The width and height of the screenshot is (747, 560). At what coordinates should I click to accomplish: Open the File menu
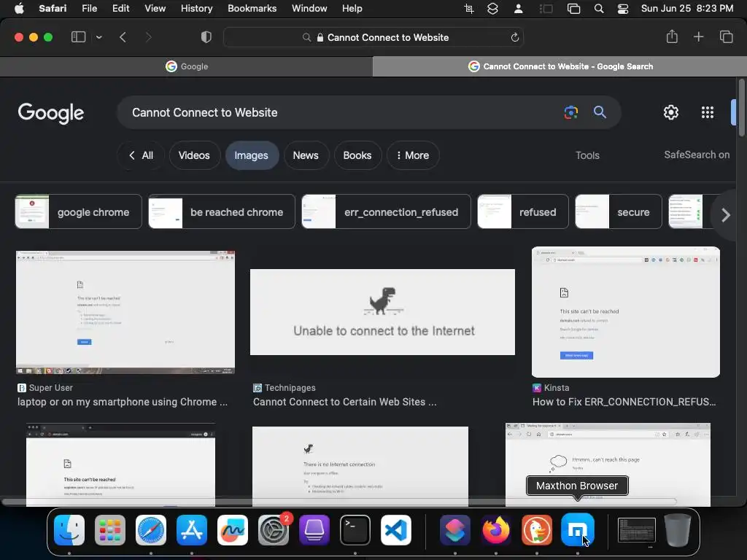tap(89, 9)
